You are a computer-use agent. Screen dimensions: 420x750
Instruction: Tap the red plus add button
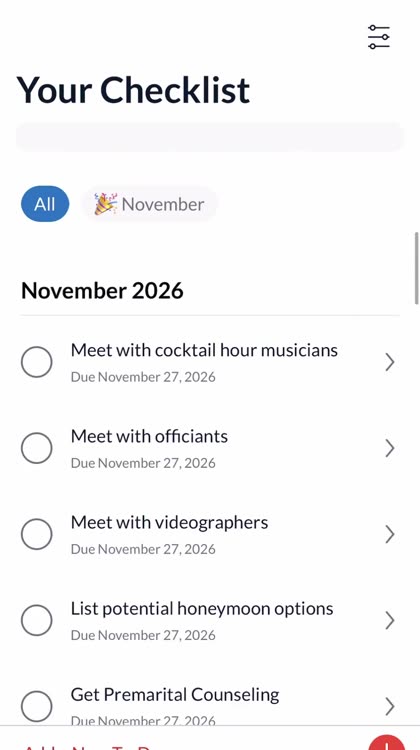tap(387, 742)
